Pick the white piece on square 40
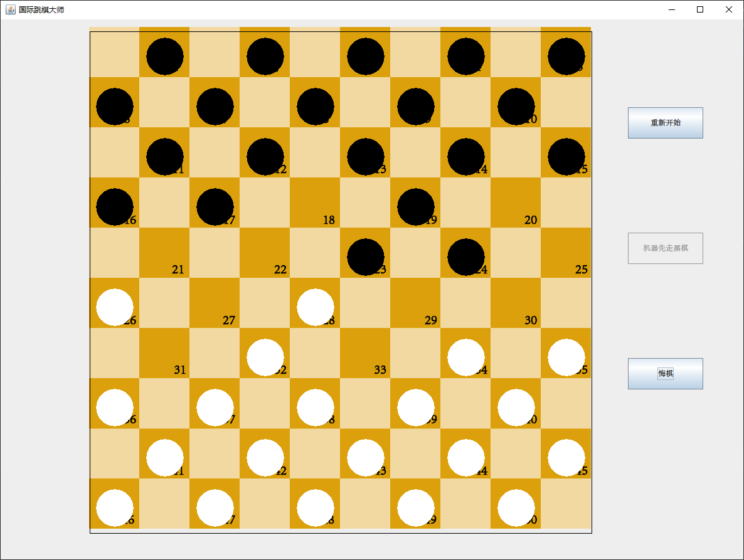744x560 pixels. point(516,408)
